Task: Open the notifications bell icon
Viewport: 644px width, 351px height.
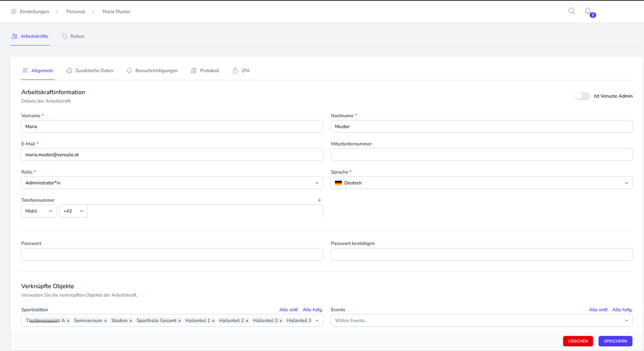Action: tap(588, 11)
